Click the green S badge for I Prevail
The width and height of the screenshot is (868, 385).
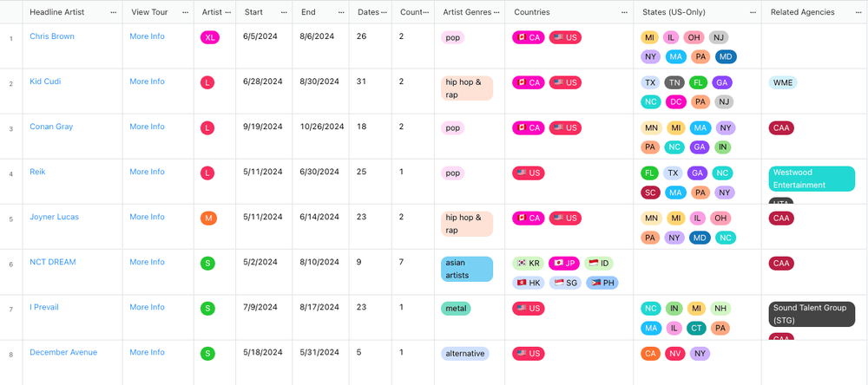click(207, 309)
